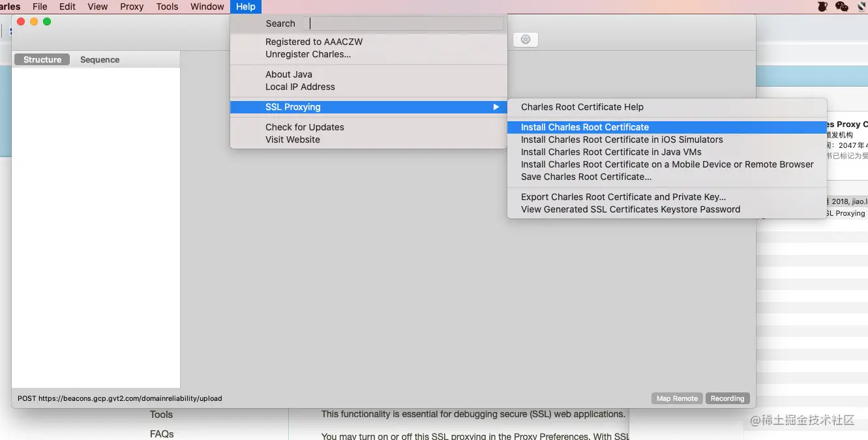Click the Recording status button
This screenshot has width=868, height=440.
(x=727, y=398)
